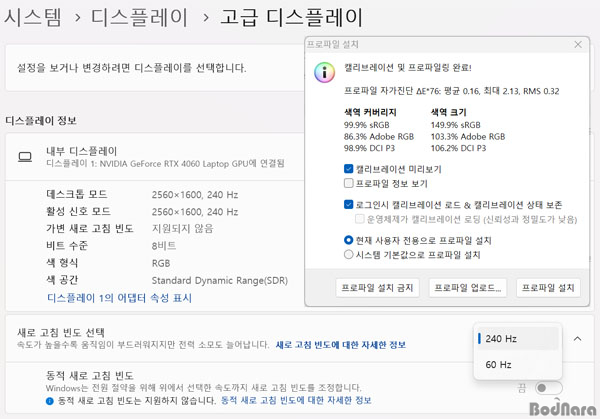Image resolution: width=600 pixels, height=419 pixels.
Task: Click active signal mode 2560×1600 value
Action: (x=195, y=212)
